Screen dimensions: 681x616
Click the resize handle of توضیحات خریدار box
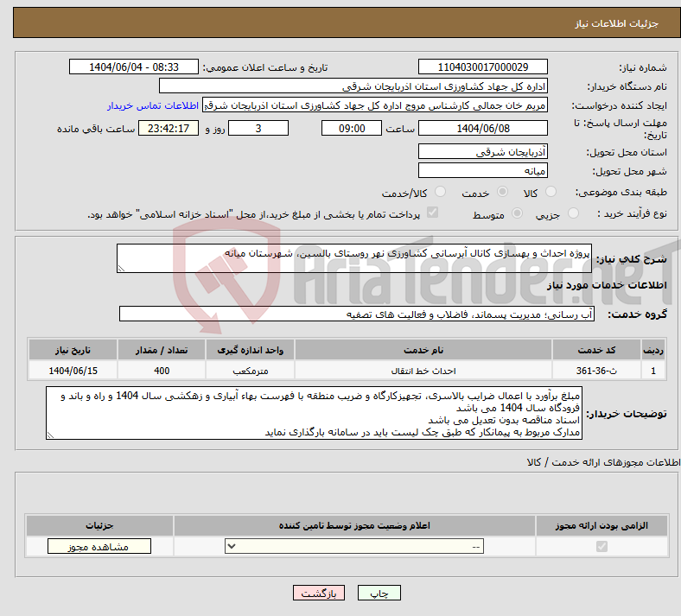50,435
